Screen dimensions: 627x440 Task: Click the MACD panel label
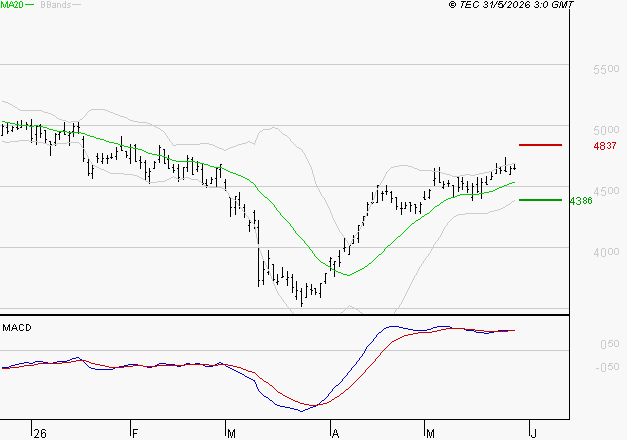tap(17, 328)
